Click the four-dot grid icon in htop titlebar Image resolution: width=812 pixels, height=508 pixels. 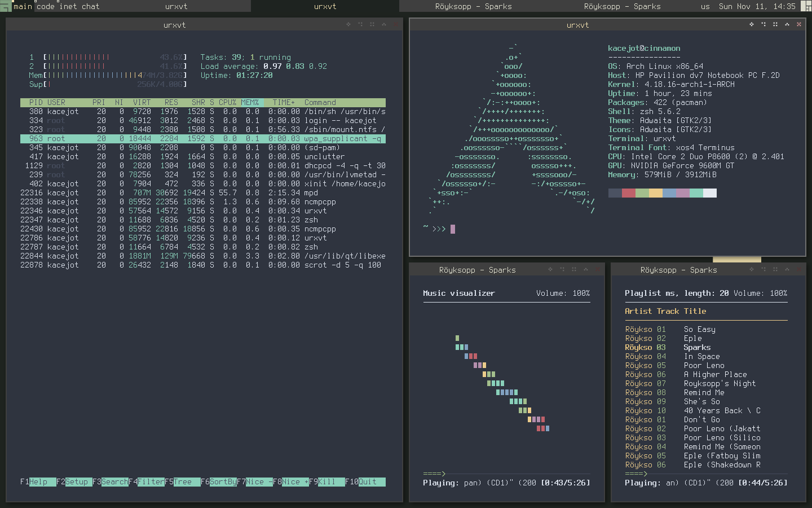[x=372, y=24]
